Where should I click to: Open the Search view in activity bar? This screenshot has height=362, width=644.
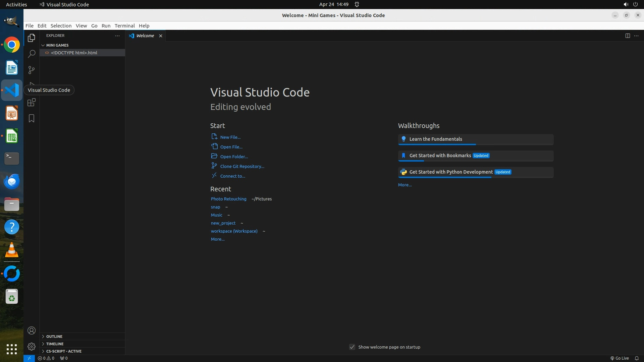(32, 54)
